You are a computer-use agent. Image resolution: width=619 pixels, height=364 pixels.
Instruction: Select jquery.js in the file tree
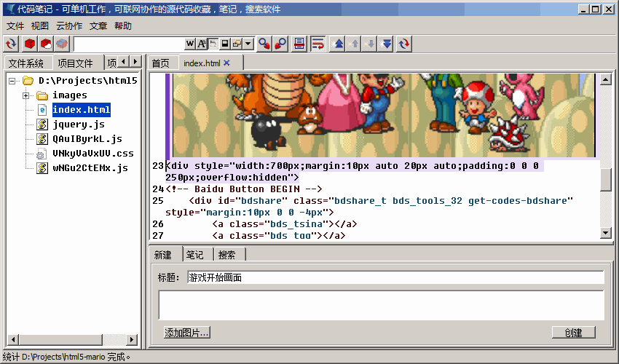click(x=79, y=124)
